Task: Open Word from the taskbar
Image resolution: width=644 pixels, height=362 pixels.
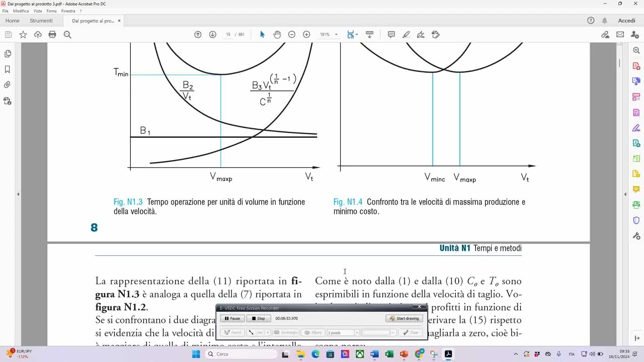Action: (374, 354)
